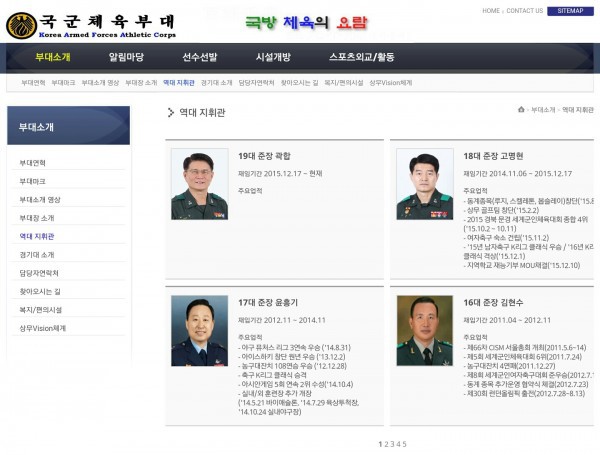Select 역대 지휘관 in the top submenu bar

pyautogui.click(x=179, y=83)
